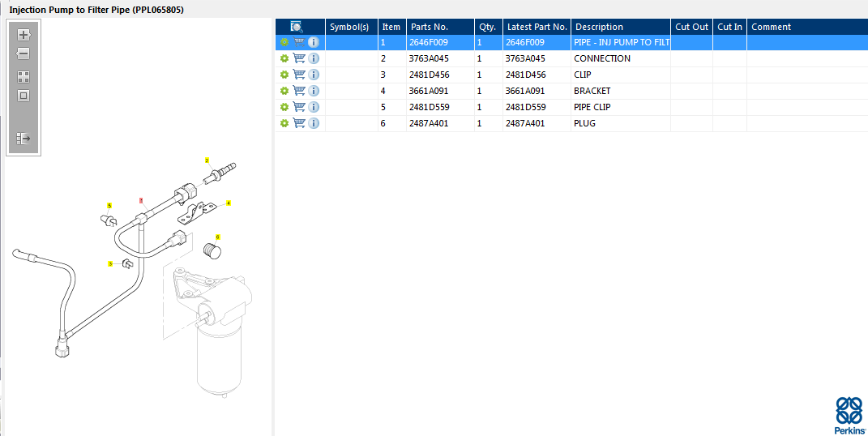Select callout 6 above the plug
Viewport: 868px width, 436px height.
[217, 237]
